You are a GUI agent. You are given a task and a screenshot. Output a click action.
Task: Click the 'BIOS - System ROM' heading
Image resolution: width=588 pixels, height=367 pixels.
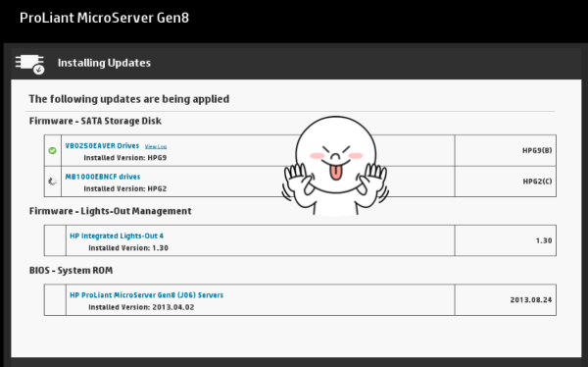pyautogui.click(x=71, y=271)
